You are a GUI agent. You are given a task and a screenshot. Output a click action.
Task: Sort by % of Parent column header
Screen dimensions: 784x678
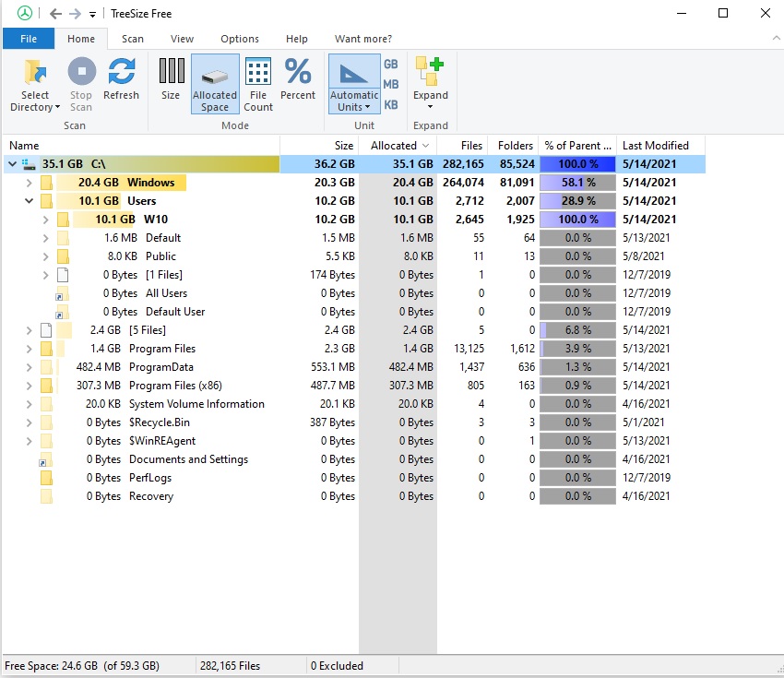pos(577,146)
